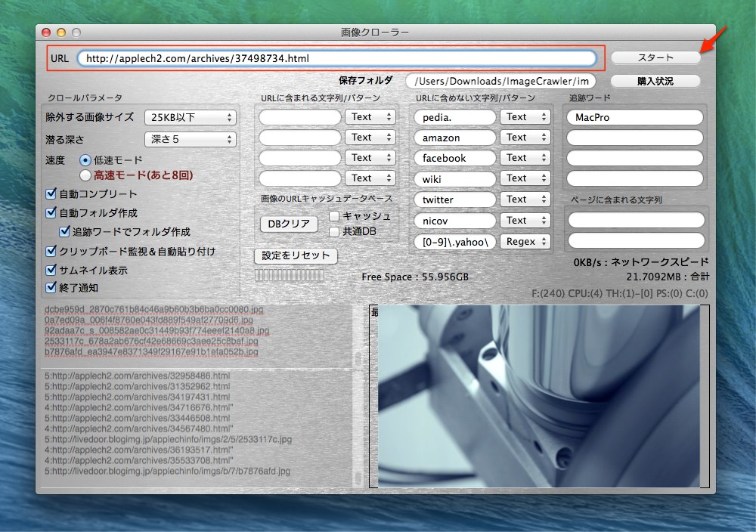This screenshot has width=756, height=532.
Task: Toggle the 自動フォルダ作成 checkbox
Action: [x=51, y=212]
